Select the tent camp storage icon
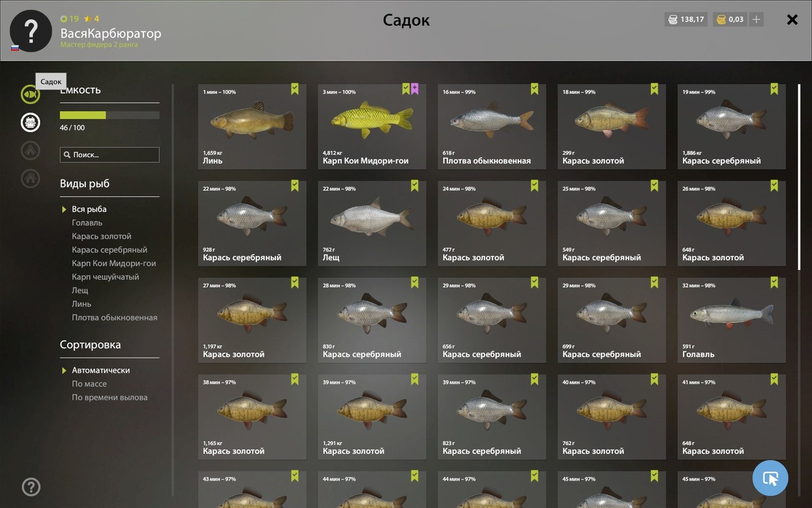This screenshot has height=508, width=812. click(30, 150)
